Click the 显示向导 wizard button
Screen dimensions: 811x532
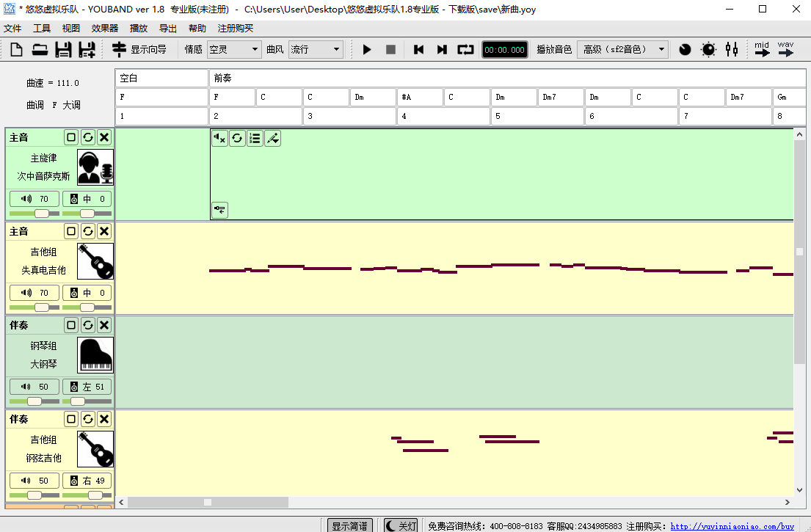139,50
